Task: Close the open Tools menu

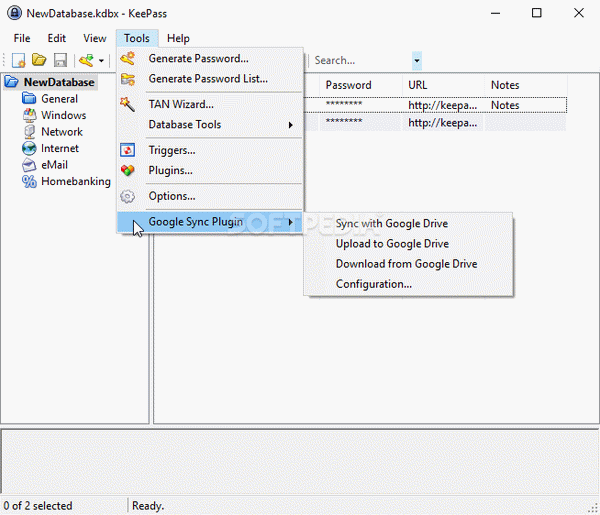Action: [137, 38]
